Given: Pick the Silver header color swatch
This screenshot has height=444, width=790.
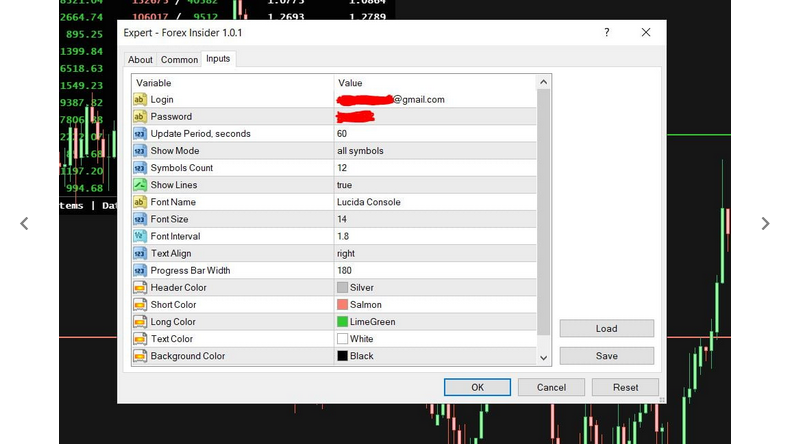Looking at the screenshot, I should coord(343,287).
